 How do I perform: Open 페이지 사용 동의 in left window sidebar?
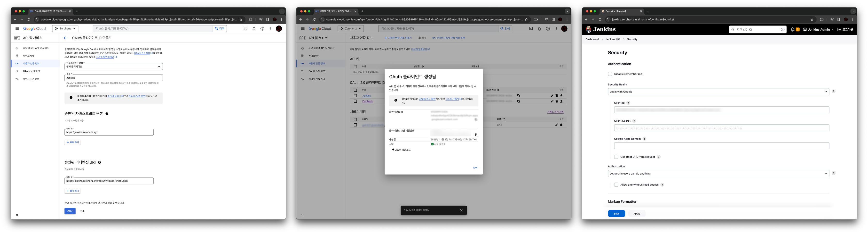(x=31, y=79)
